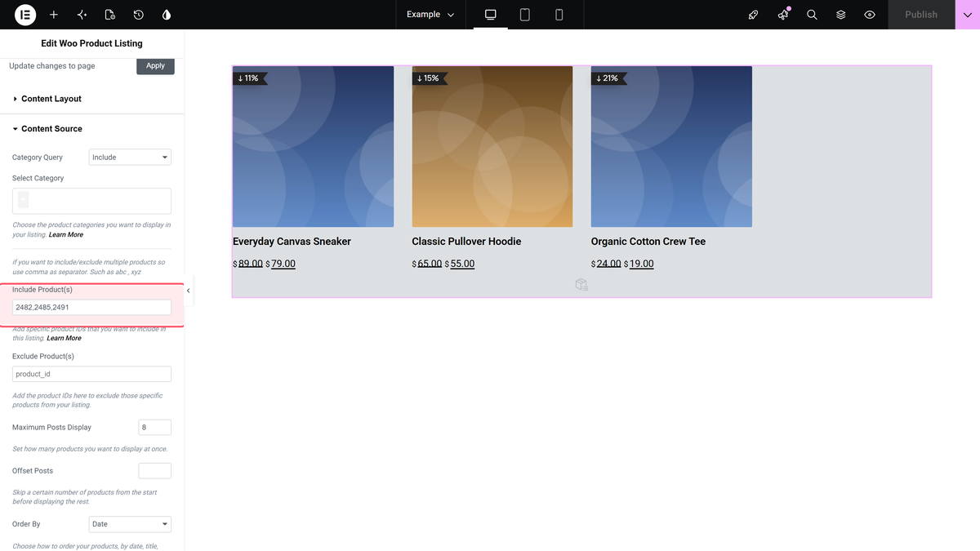Open the theme style droplet icon
Viewport: 980px width, 551px height.
click(167, 15)
